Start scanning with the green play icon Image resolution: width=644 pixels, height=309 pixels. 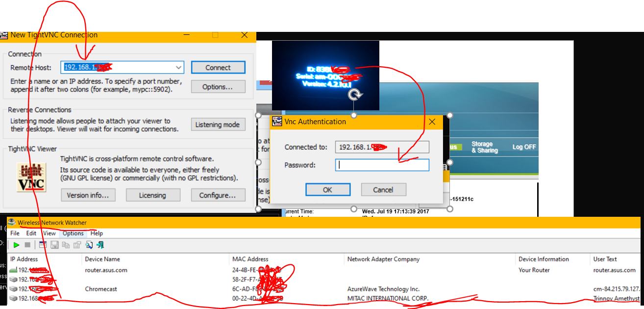17,245
